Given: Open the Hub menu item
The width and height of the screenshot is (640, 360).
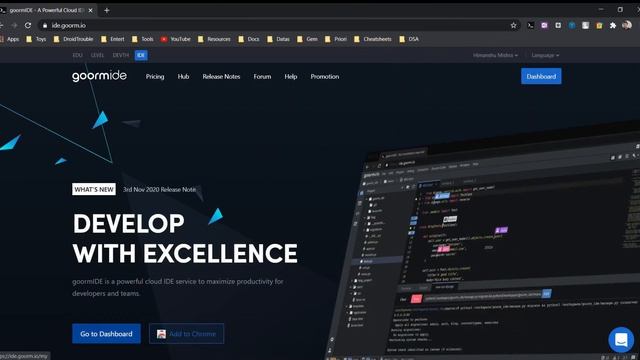Looking at the screenshot, I should point(183,76).
